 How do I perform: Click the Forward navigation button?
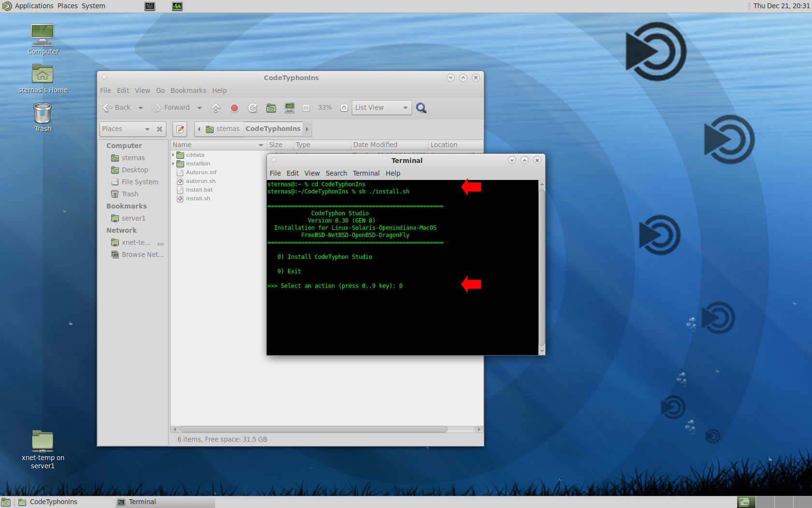pos(171,108)
